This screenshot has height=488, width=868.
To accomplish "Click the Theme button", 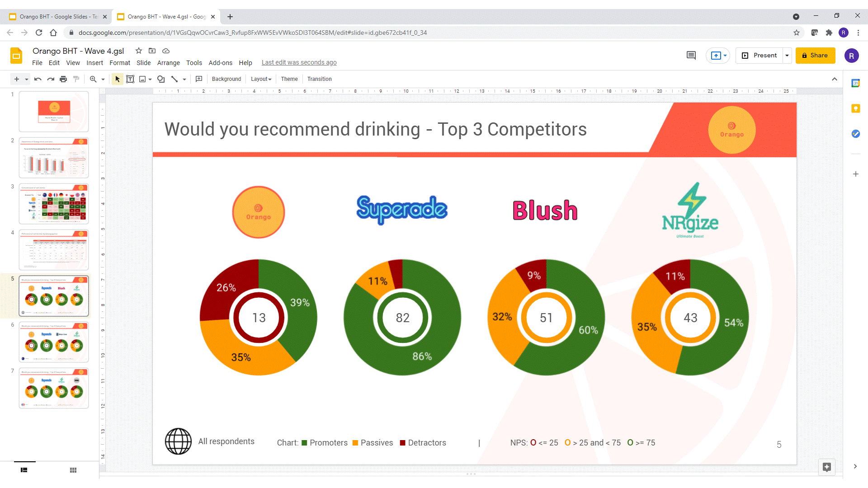I will point(289,79).
